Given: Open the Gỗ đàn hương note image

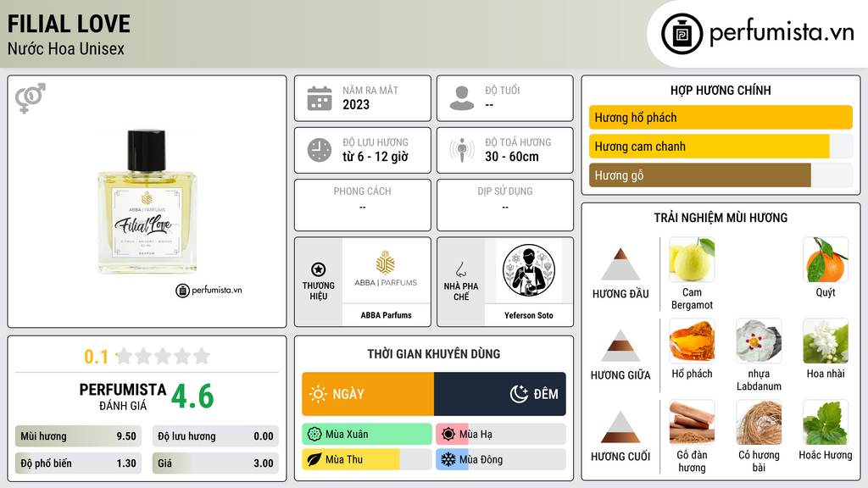Looking at the screenshot, I should (692, 422).
